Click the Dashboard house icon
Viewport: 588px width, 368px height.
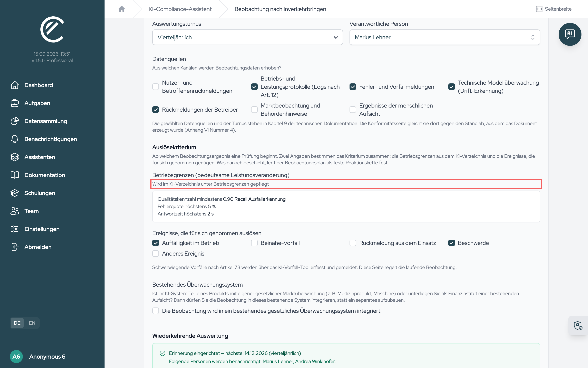pyautogui.click(x=14, y=85)
